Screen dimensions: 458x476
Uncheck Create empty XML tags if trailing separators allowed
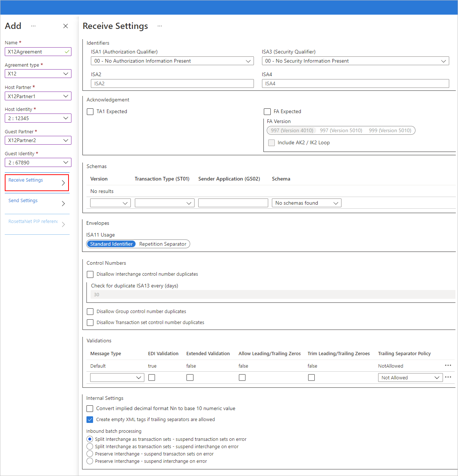pos(90,419)
